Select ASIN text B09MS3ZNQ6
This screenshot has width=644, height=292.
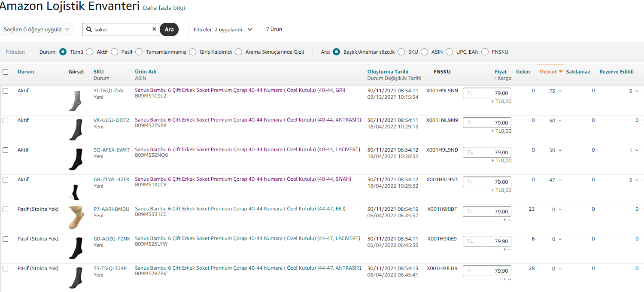point(151,155)
